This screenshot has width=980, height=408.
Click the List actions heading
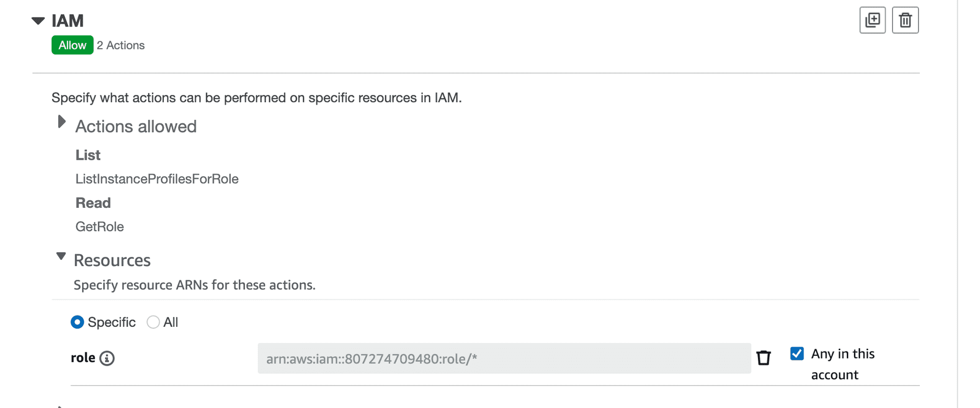(88, 155)
